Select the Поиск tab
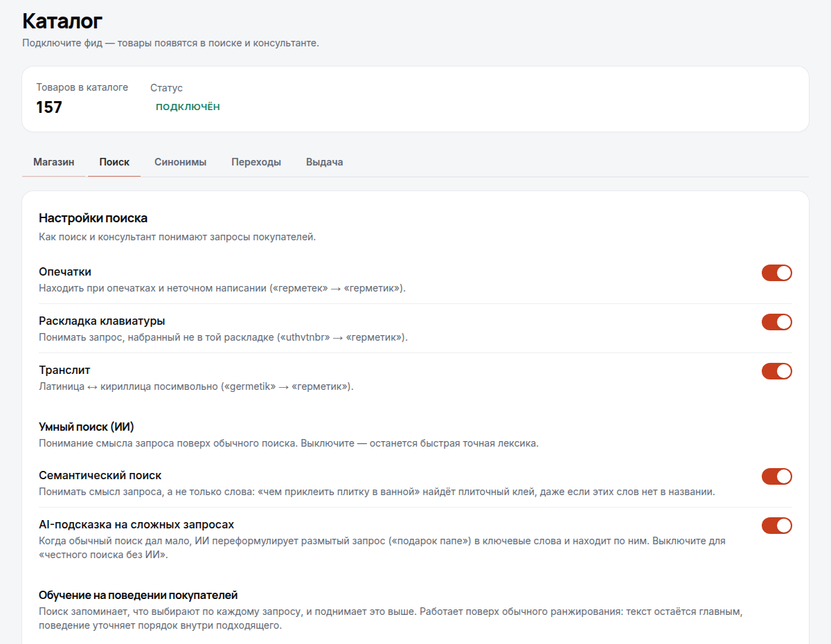This screenshot has height=644, width=831. [x=114, y=162]
